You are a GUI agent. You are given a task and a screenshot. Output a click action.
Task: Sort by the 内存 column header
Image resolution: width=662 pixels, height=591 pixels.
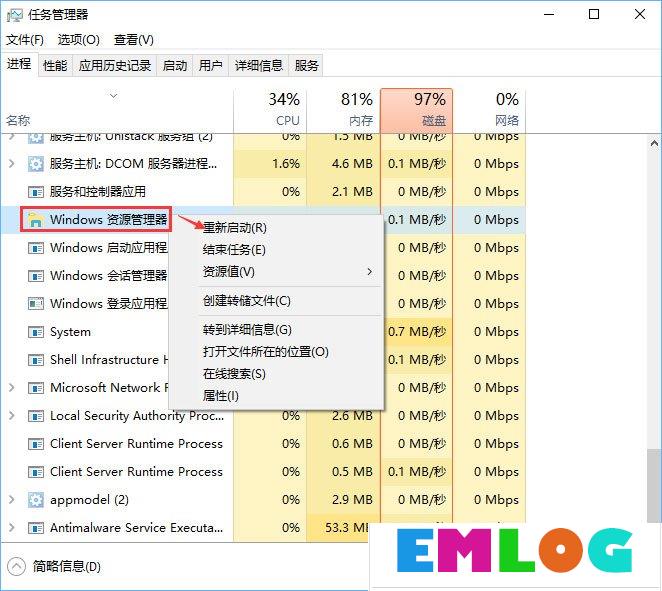pyautogui.click(x=343, y=111)
